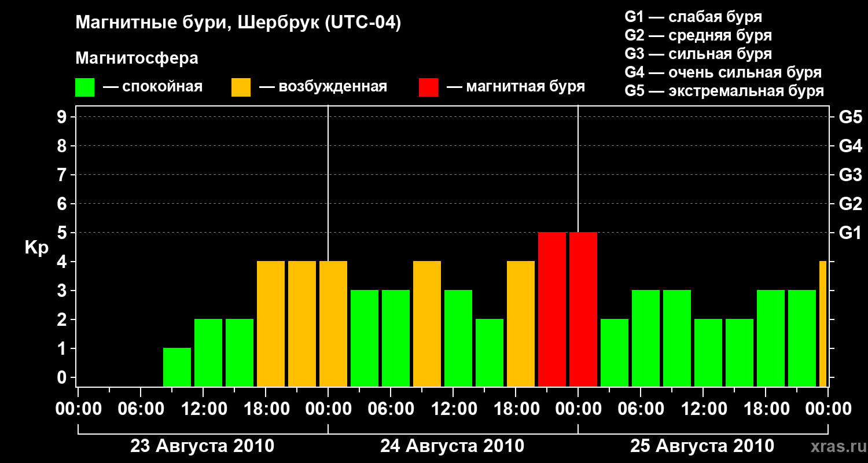
Task: Click the right-axis «G3» label
Action: pos(850,175)
